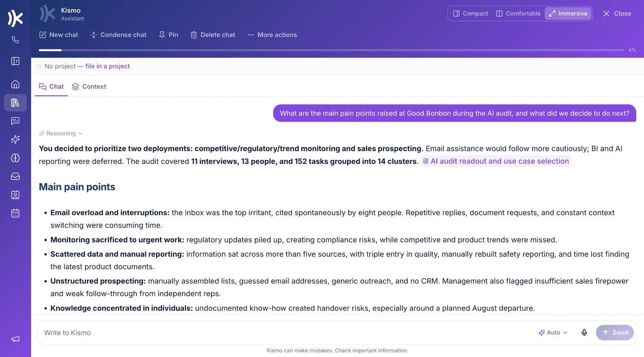Click the sidebar panel toggle icon
The image size is (644, 357).
(15, 61)
